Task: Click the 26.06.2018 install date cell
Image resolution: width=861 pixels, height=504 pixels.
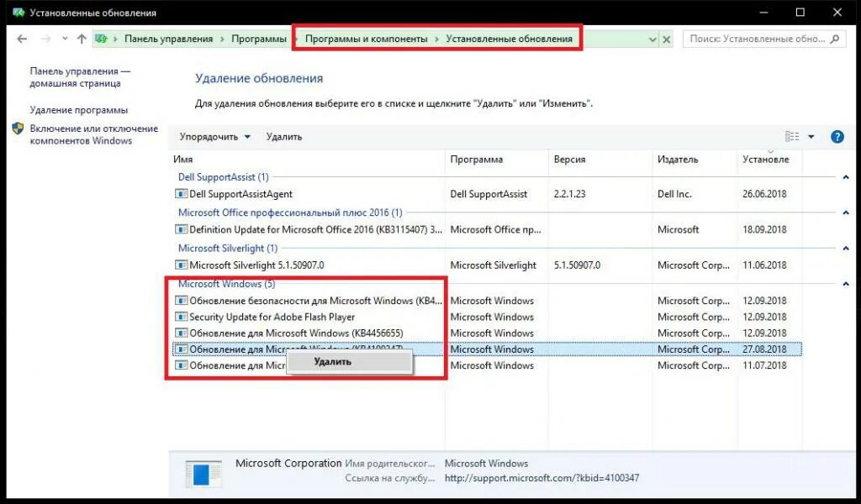Action: click(764, 194)
